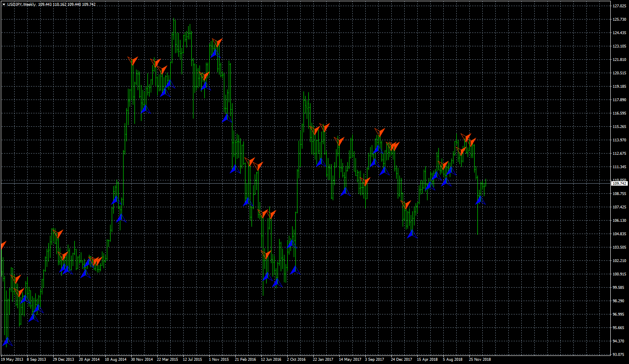The image size is (629, 364).
Task: Click the 25 Nov 2018 date label
Action: pos(480,360)
